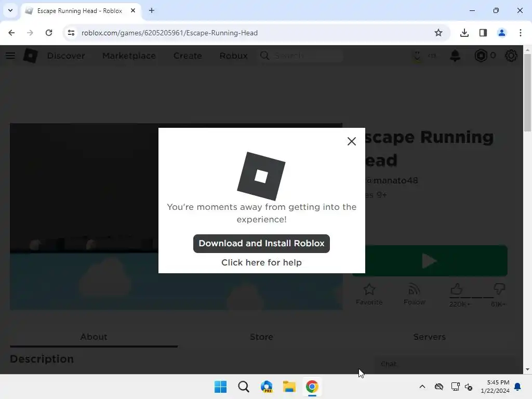
Task: Open the notifications bell
Action: pyautogui.click(x=455, y=56)
